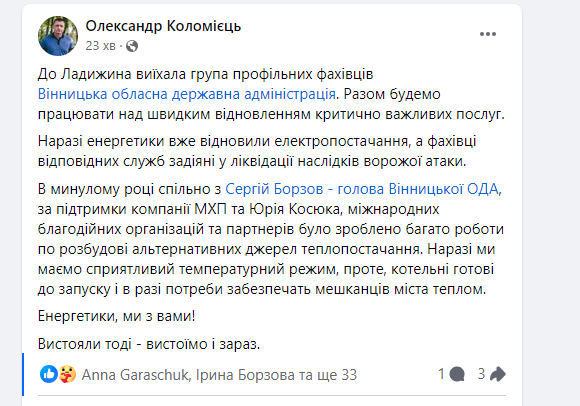This screenshot has height=406, width=580.
Task: Open Вінницька обласна державна адміністрація page link
Action: tap(187, 94)
